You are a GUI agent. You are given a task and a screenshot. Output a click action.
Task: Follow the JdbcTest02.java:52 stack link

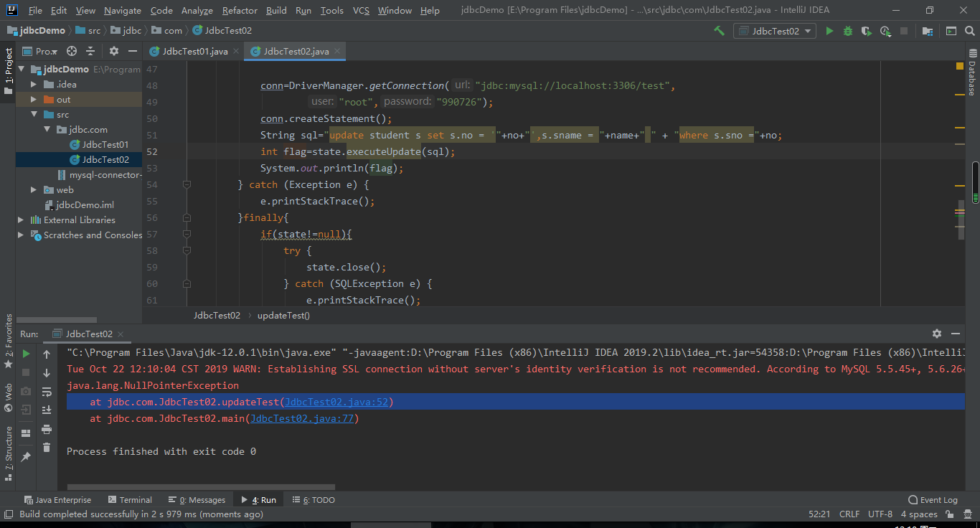(x=337, y=402)
